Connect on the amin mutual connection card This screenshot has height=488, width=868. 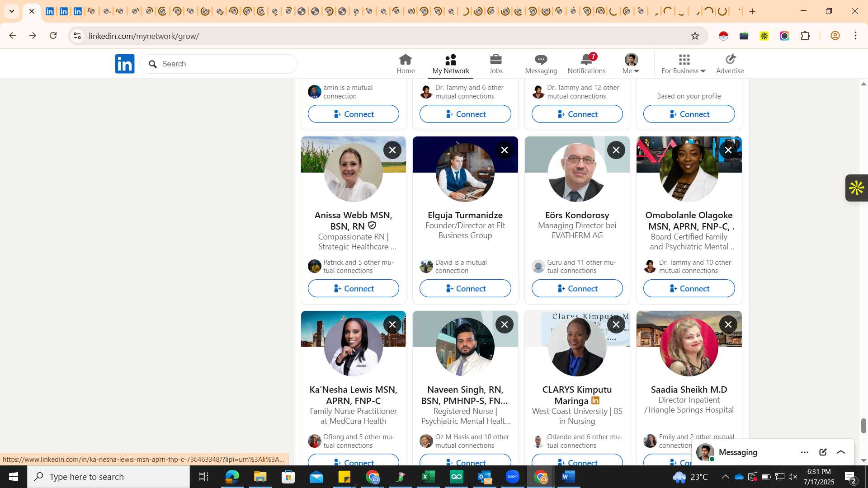click(x=354, y=114)
